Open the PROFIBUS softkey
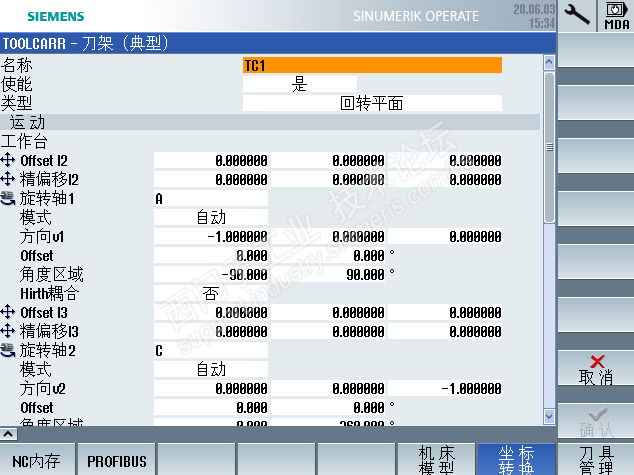The width and height of the screenshot is (634, 475). [x=116, y=460]
